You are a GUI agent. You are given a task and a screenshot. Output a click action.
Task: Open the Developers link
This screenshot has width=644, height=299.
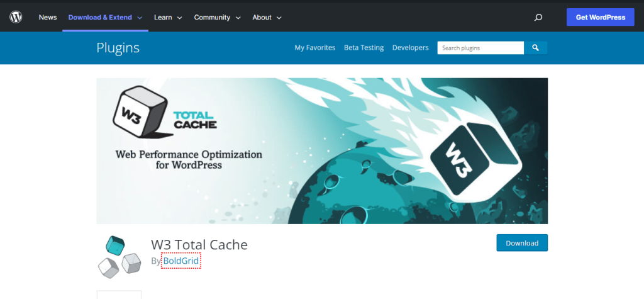[x=410, y=48]
